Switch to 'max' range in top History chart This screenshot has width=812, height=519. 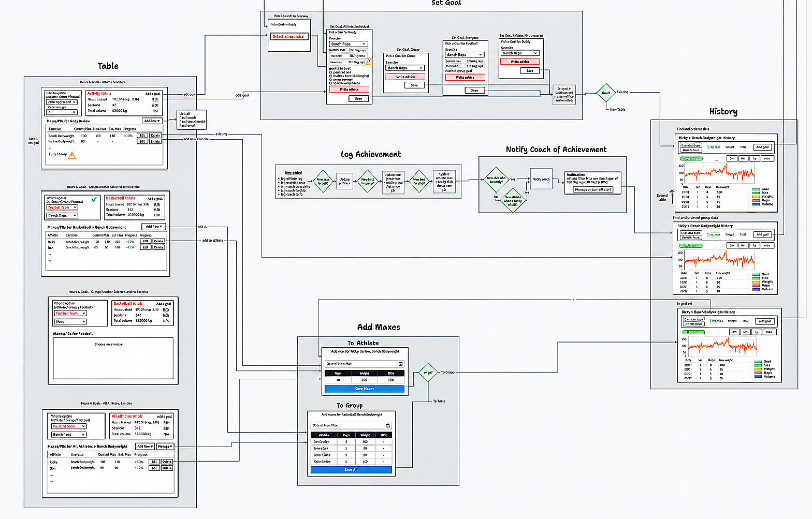click(x=767, y=158)
